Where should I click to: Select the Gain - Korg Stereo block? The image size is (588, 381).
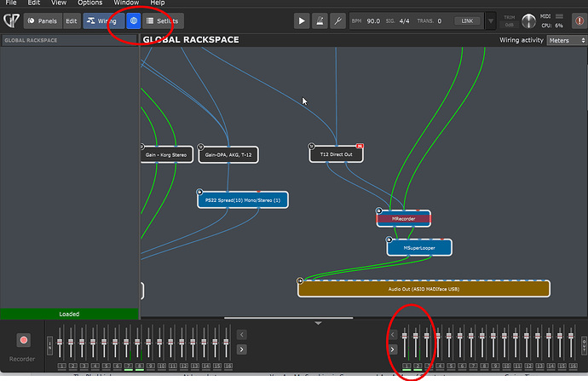point(166,154)
